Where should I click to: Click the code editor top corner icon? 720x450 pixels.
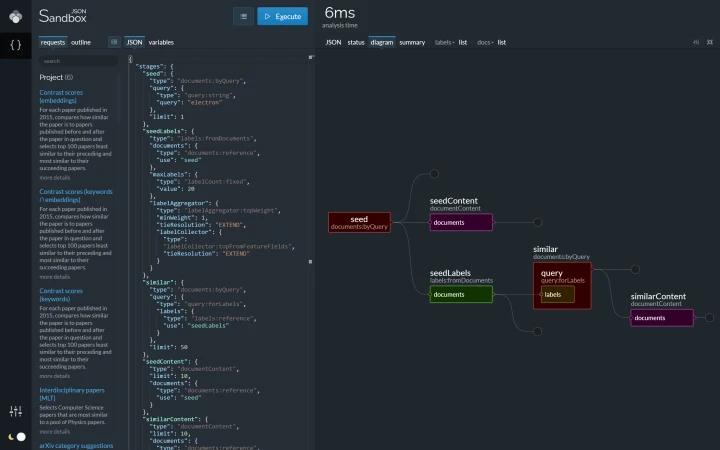click(311, 57)
